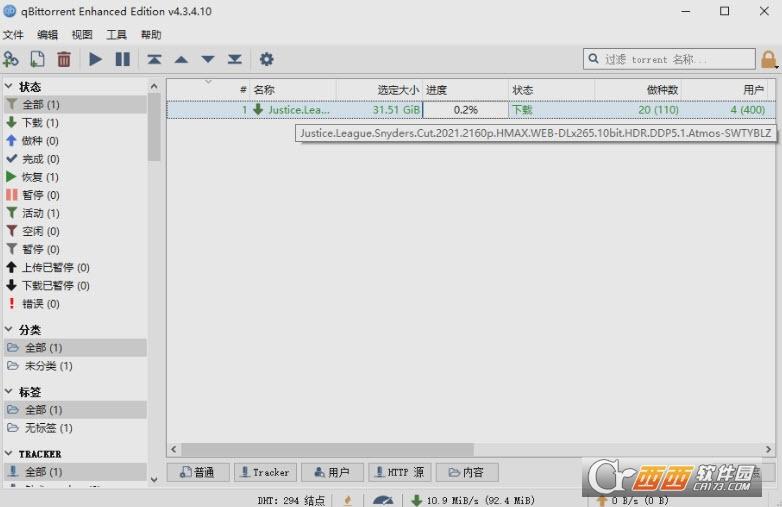782x507 pixels.
Task: Select 上传已暂停 (0) filter
Action: [75, 267]
